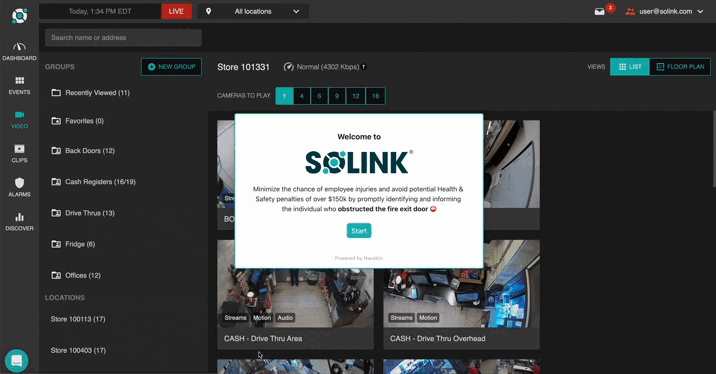Click the Favorites folder icon
The height and width of the screenshot is (374, 716).
pyautogui.click(x=56, y=121)
